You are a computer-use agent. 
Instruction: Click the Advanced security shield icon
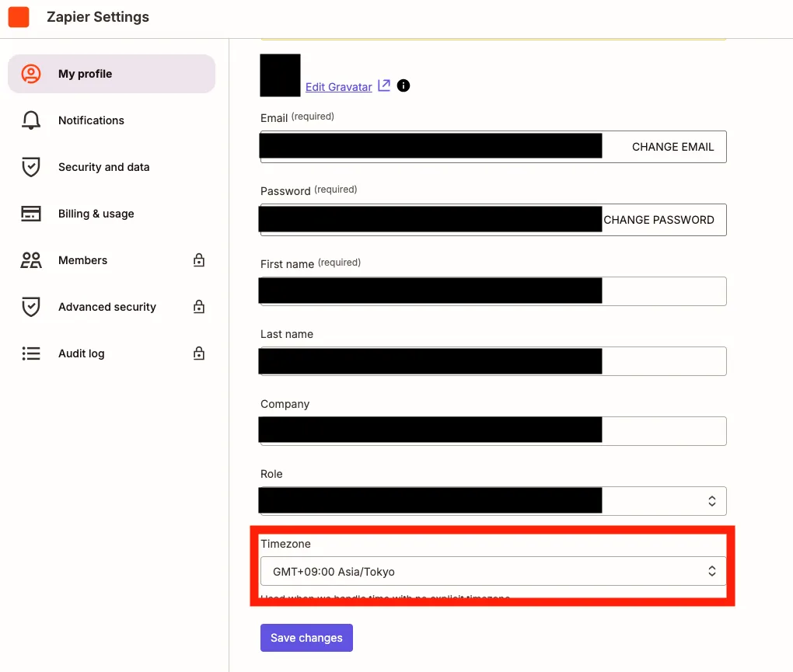click(x=31, y=307)
